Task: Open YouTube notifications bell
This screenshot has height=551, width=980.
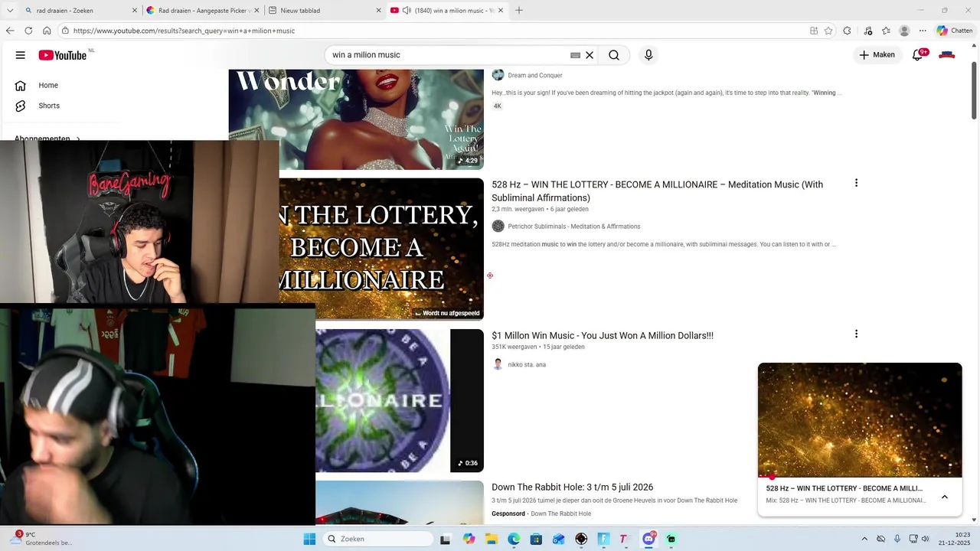Action: pyautogui.click(x=917, y=55)
